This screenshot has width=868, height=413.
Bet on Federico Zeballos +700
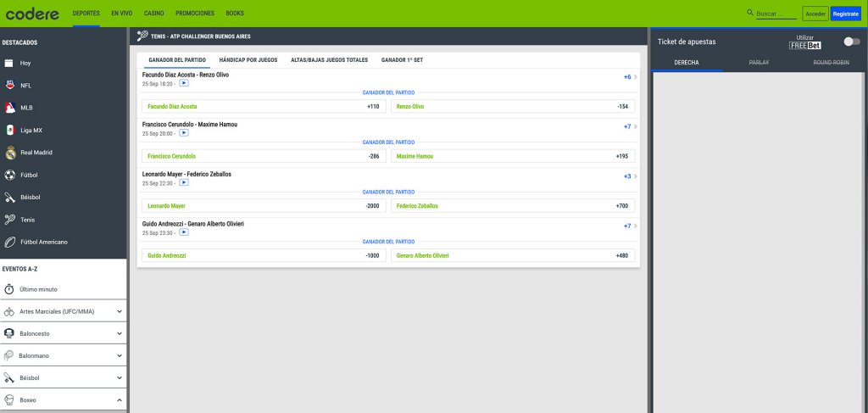(513, 206)
